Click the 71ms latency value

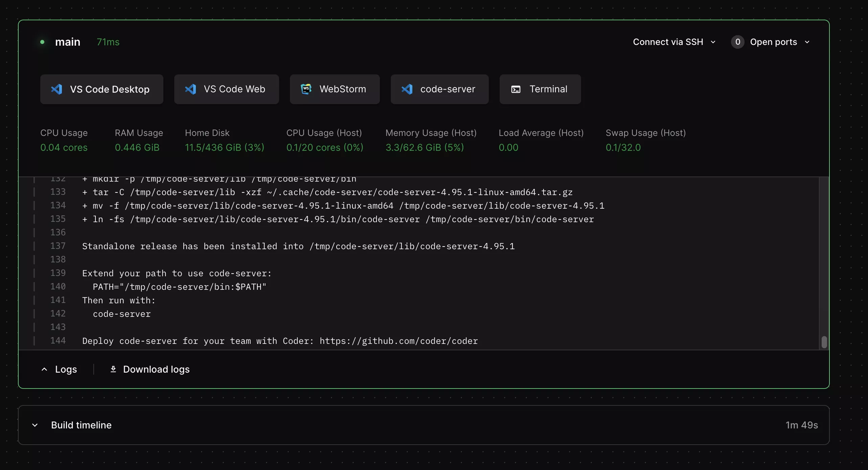pyautogui.click(x=108, y=42)
